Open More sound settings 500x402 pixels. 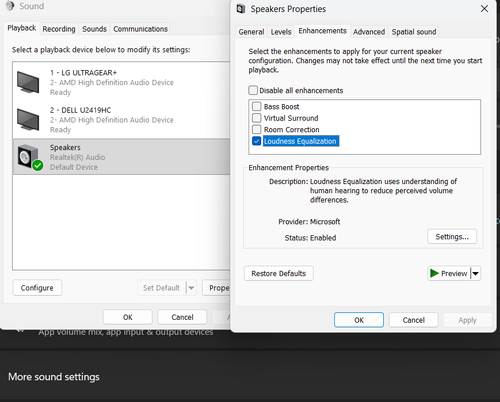pos(54,377)
